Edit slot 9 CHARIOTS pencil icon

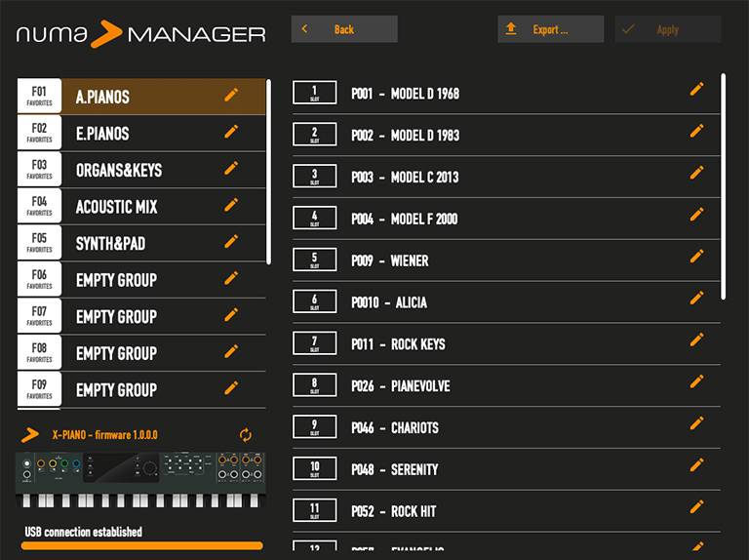pyautogui.click(x=697, y=422)
